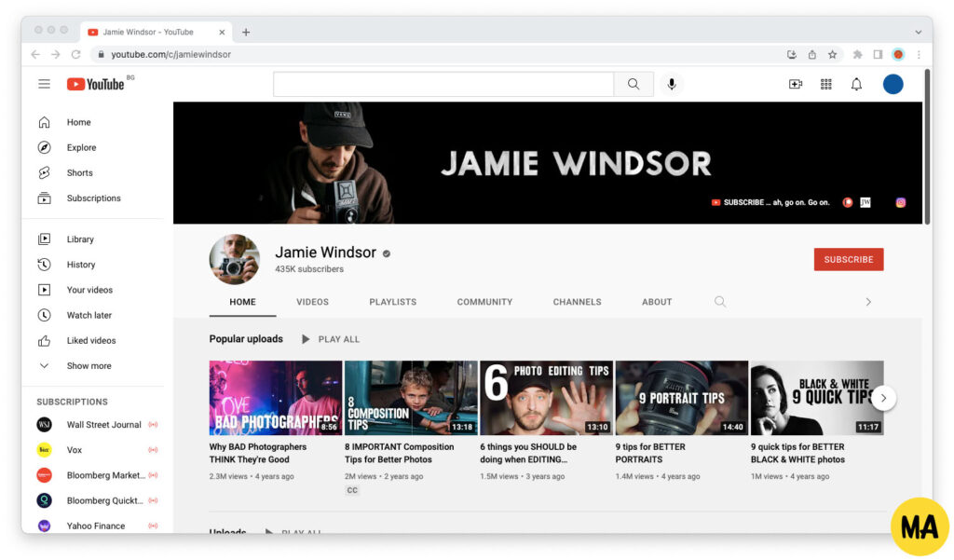Open a new browser tab

tap(246, 33)
